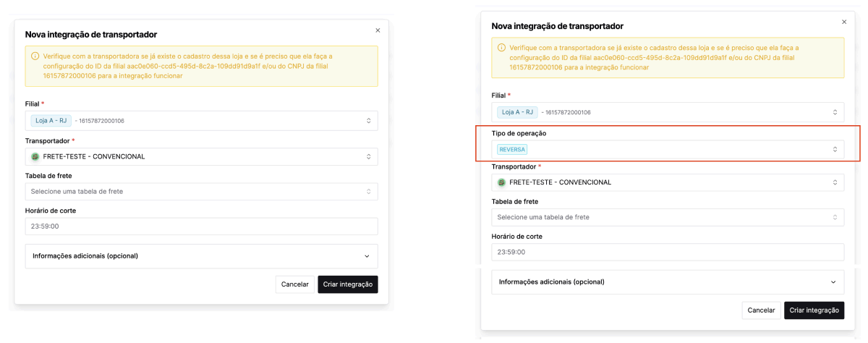Open the Filial dropdown in the left dialog
The height and width of the screenshot is (343, 868).
201,121
